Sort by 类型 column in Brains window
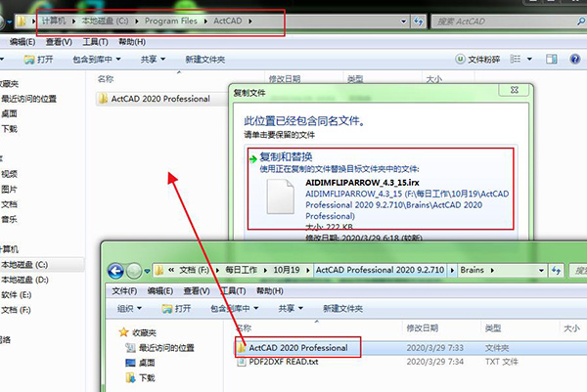The width and height of the screenshot is (587, 392). [x=493, y=328]
